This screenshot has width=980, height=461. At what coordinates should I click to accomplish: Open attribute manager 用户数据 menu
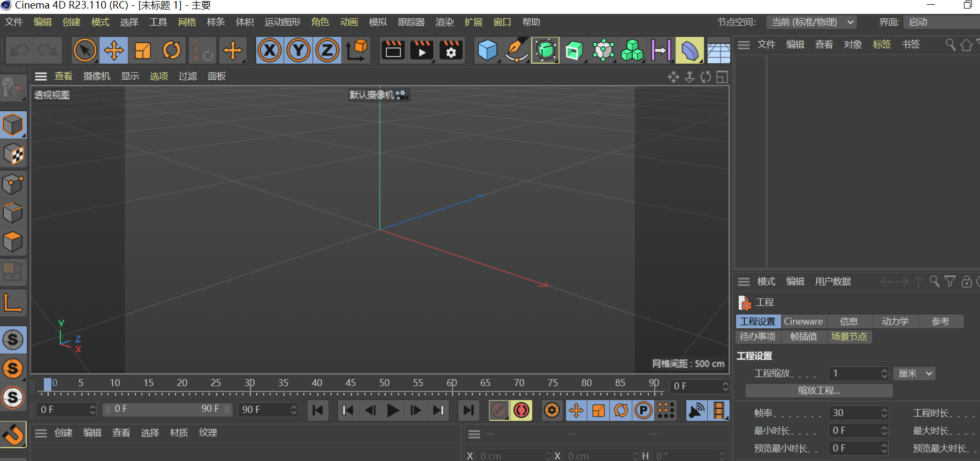pyautogui.click(x=833, y=281)
